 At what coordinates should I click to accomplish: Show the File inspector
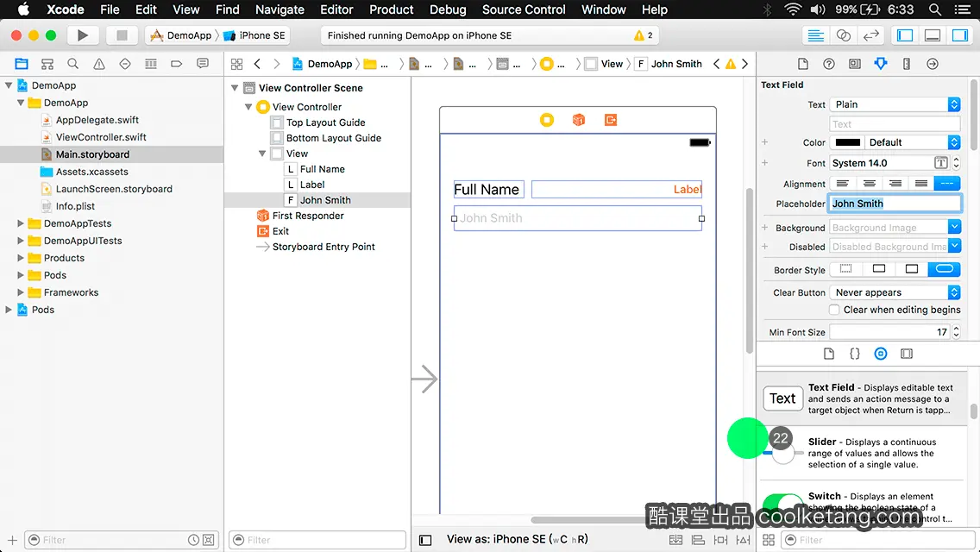tap(803, 64)
